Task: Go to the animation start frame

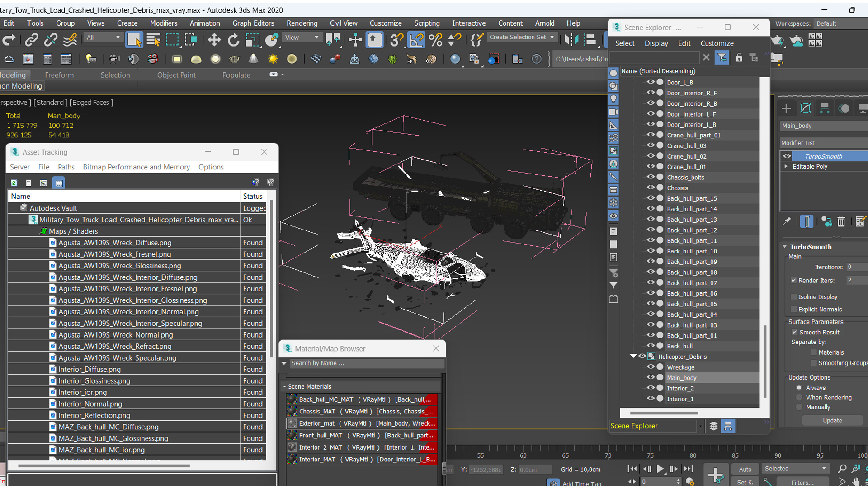Action: pyautogui.click(x=632, y=469)
